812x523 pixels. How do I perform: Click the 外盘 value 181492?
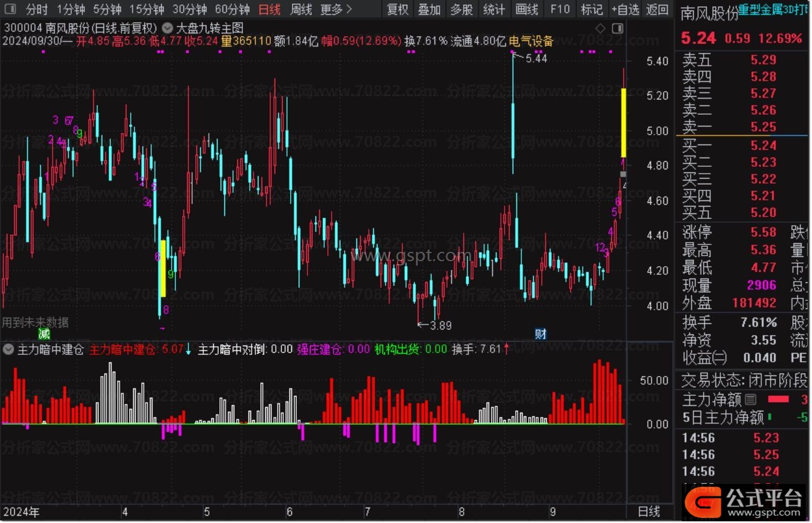point(754,303)
